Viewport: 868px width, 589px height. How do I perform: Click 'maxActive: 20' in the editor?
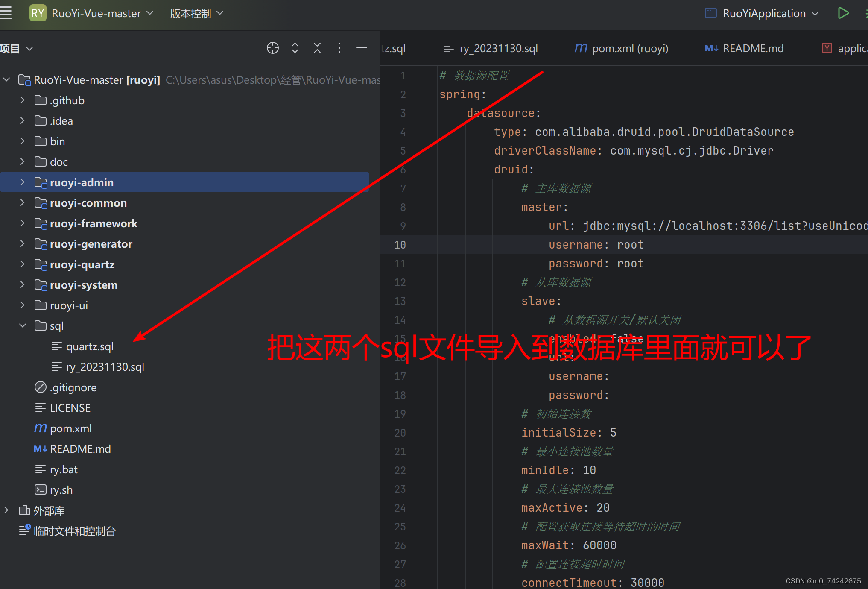pos(565,508)
